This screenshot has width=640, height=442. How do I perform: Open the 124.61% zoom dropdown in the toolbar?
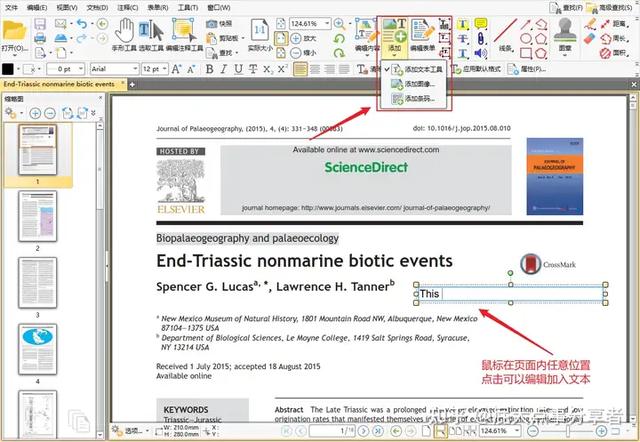click(x=327, y=24)
